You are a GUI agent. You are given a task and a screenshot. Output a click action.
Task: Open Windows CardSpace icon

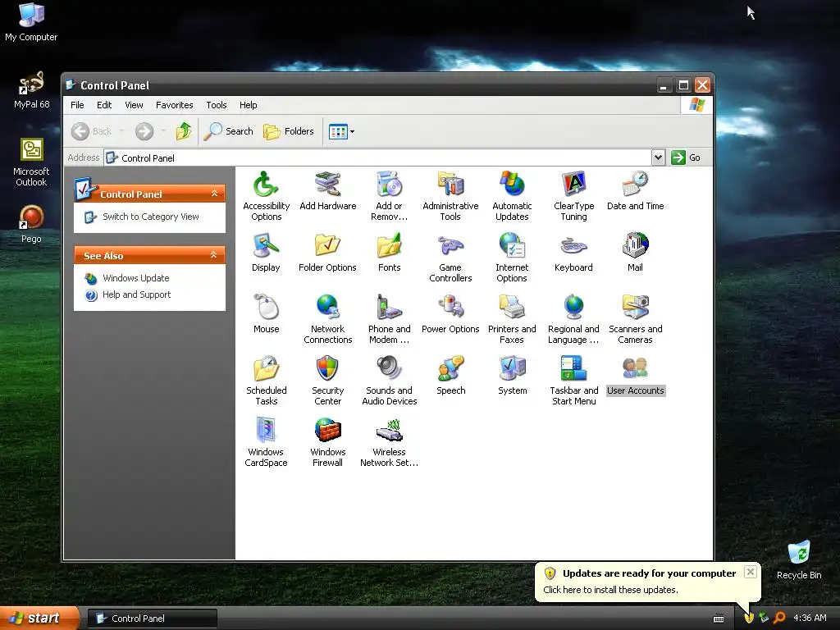[266, 442]
